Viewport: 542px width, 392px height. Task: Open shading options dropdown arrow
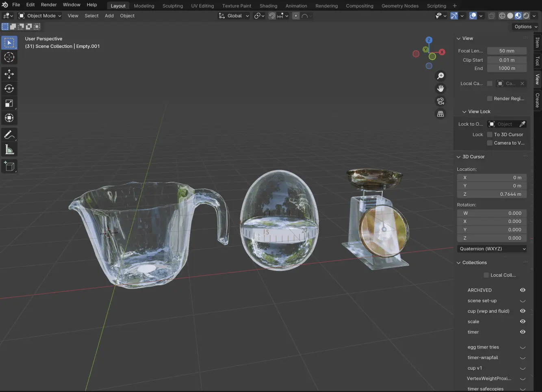coord(534,16)
